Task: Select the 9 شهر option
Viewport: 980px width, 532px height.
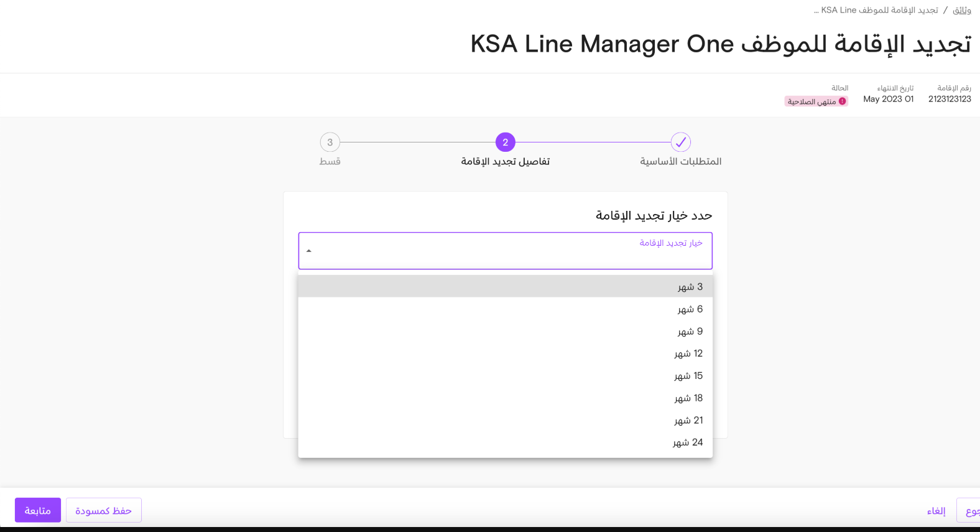Action: (506, 331)
